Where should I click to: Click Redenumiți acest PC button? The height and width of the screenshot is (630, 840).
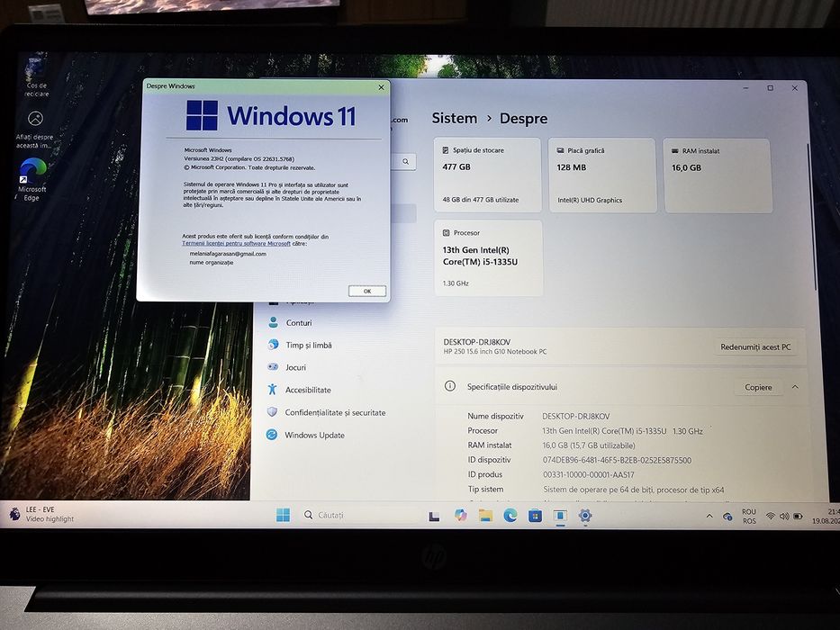[755, 347]
